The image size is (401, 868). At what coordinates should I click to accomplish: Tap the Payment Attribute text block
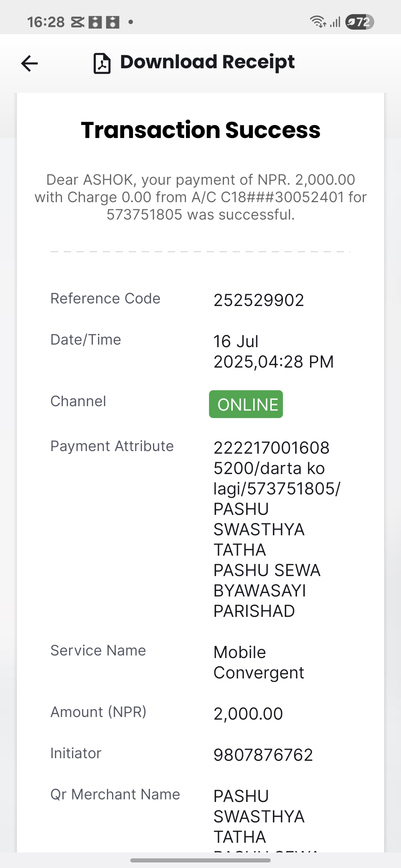[x=277, y=529]
